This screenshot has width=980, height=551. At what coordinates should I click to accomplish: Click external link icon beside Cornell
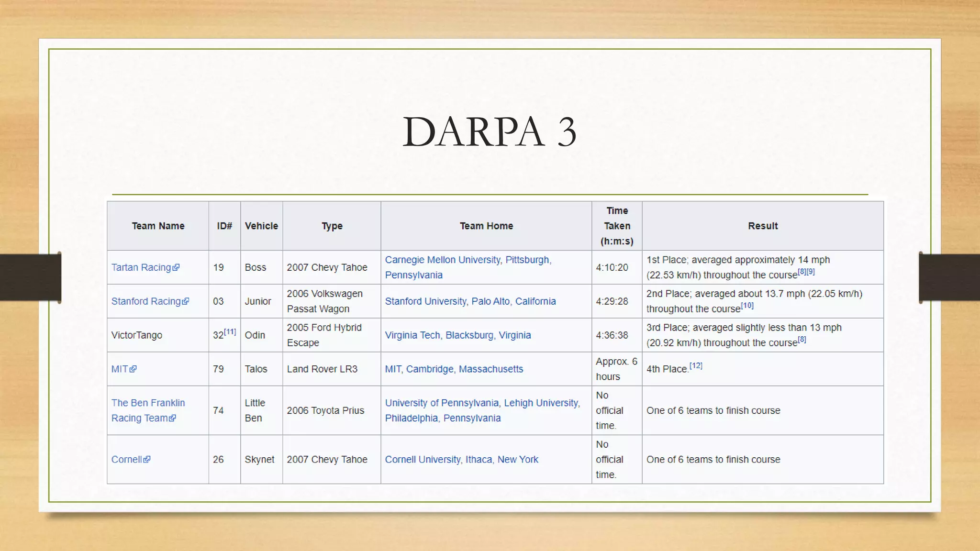[x=147, y=459]
